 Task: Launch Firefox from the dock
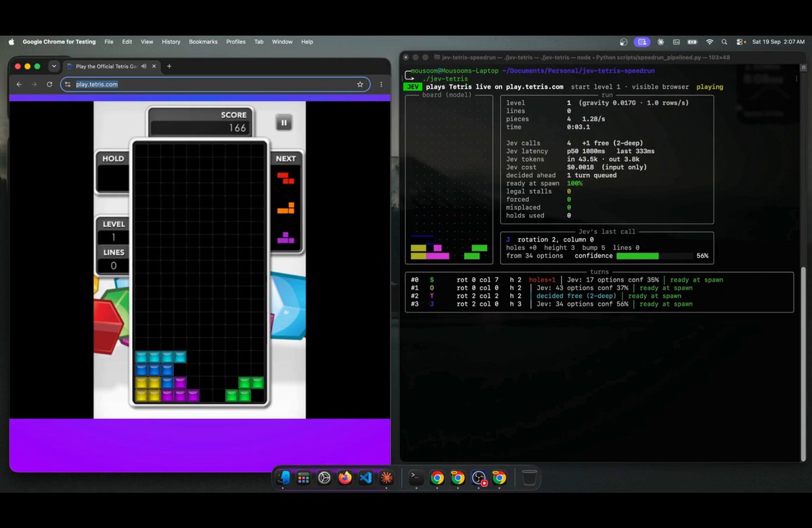pyautogui.click(x=345, y=478)
